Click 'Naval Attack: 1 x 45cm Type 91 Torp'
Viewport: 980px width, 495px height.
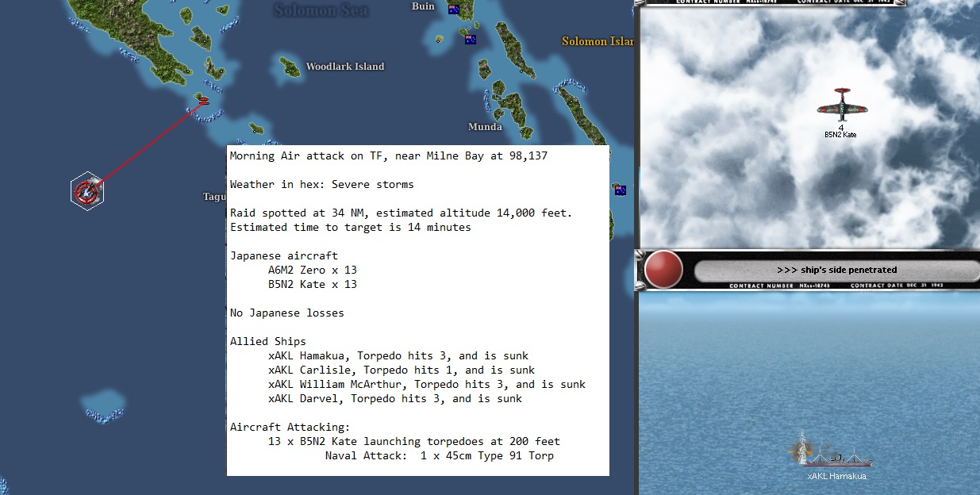click(x=440, y=456)
